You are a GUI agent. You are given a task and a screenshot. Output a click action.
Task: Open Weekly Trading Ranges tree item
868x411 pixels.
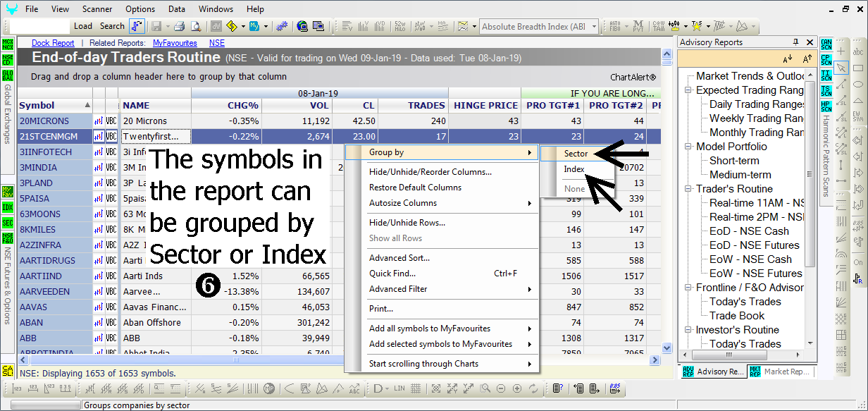coord(757,118)
